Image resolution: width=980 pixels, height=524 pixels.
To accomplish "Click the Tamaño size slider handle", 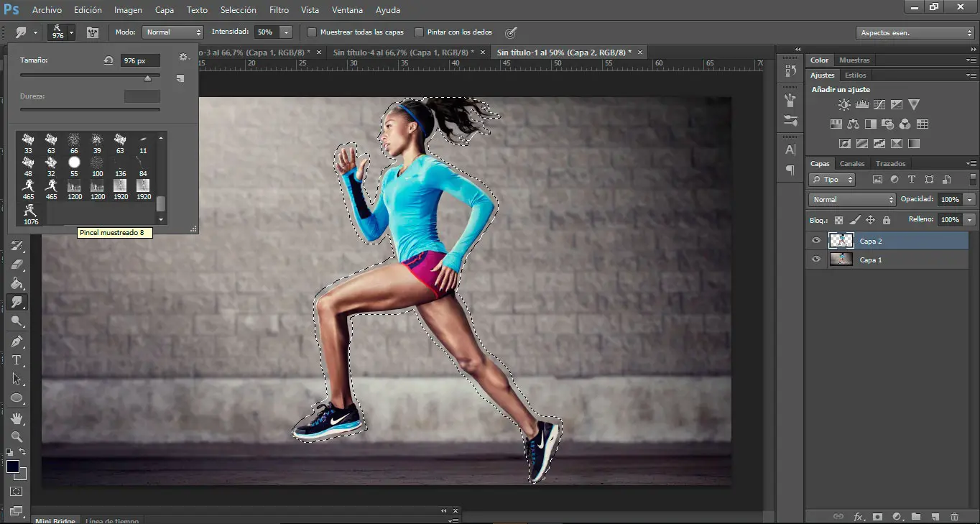I will pyautogui.click(x=148, y=78).
